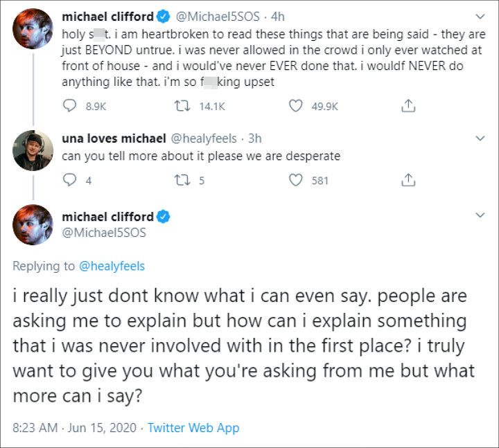This screenshot has width=499, height=448.
Task: Open options chevron on the main reply tweet
Action: coord(480,217)
